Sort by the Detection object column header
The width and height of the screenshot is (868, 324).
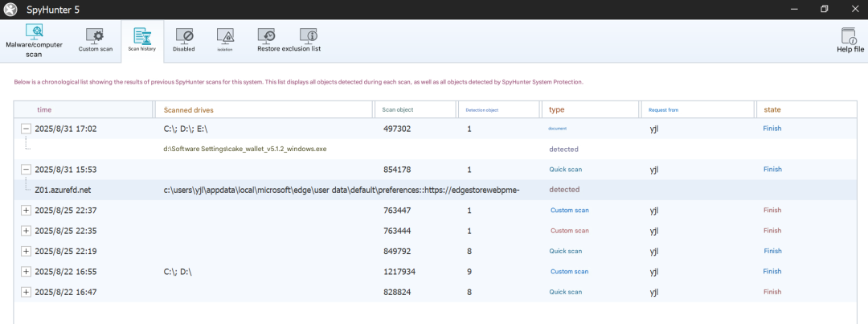(499, 109)
